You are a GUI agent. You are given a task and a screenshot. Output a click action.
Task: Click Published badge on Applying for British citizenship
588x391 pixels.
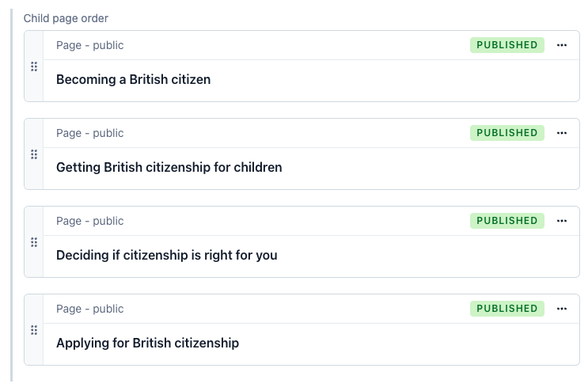coord(507,309)
